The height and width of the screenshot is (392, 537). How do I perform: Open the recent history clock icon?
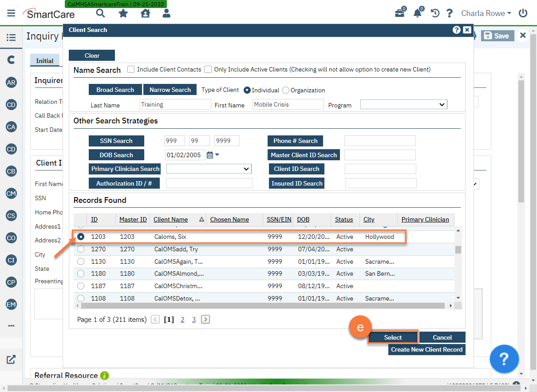[x=434, y=13]
